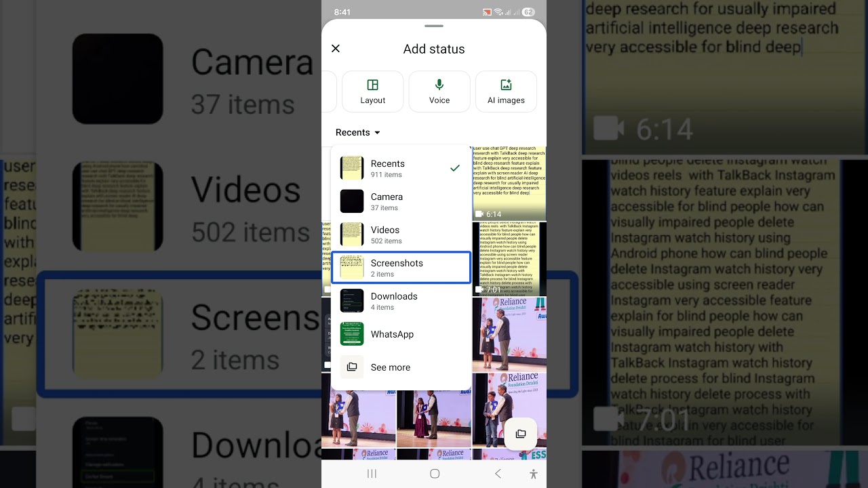Tap the battery indicator in status bar
Image resolution: width=868 pixels, height=488 pixels.
(528, 12)
